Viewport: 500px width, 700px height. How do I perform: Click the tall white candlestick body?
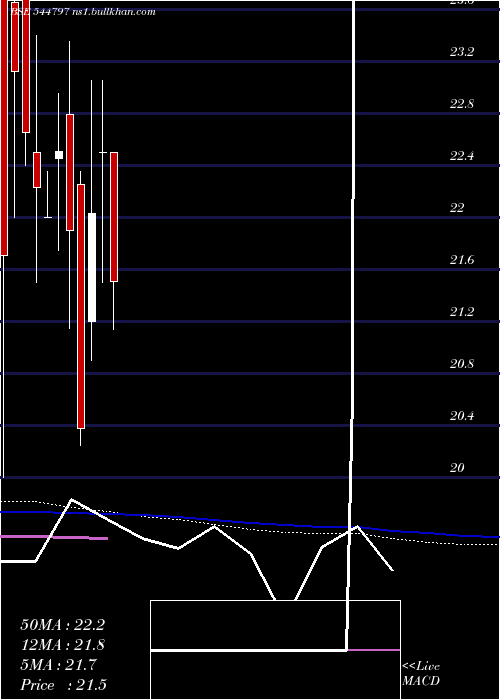pos(92,267)
